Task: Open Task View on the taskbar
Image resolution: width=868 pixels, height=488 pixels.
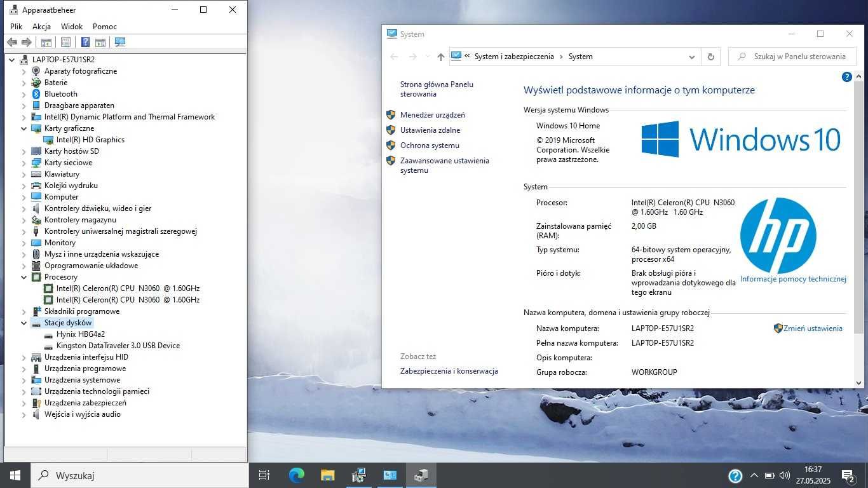Action: click(264, 475)
